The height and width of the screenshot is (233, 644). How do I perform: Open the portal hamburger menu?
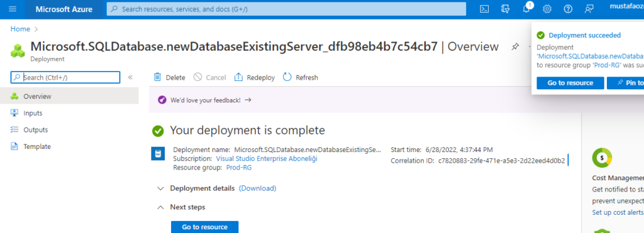tap(13, 9)
